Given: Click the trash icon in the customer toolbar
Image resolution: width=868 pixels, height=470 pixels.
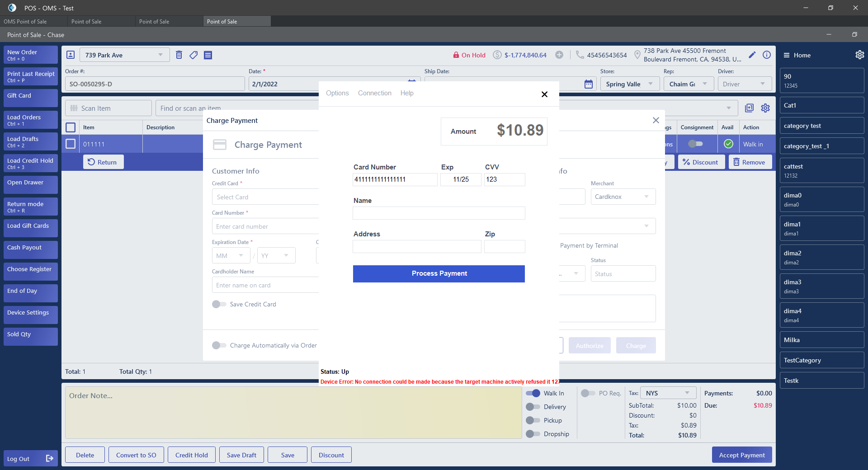Looking at the screenshot, I should coord(179,55).
